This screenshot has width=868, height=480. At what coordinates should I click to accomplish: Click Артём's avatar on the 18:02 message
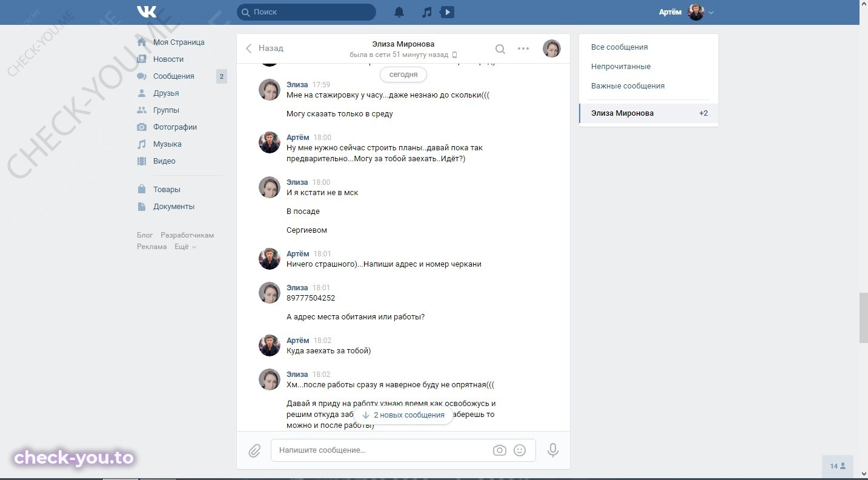270,345
